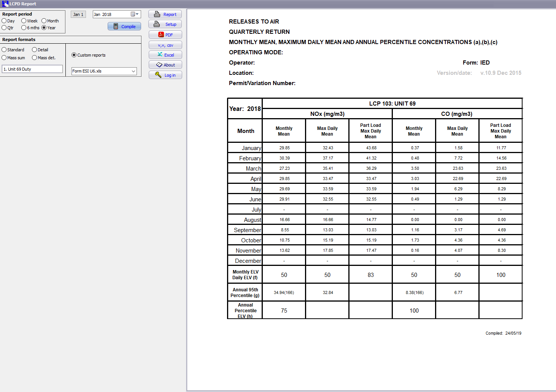This screenshot has width=556, height=392.
Task: Click the Log in key button
Action: point(165,75)
